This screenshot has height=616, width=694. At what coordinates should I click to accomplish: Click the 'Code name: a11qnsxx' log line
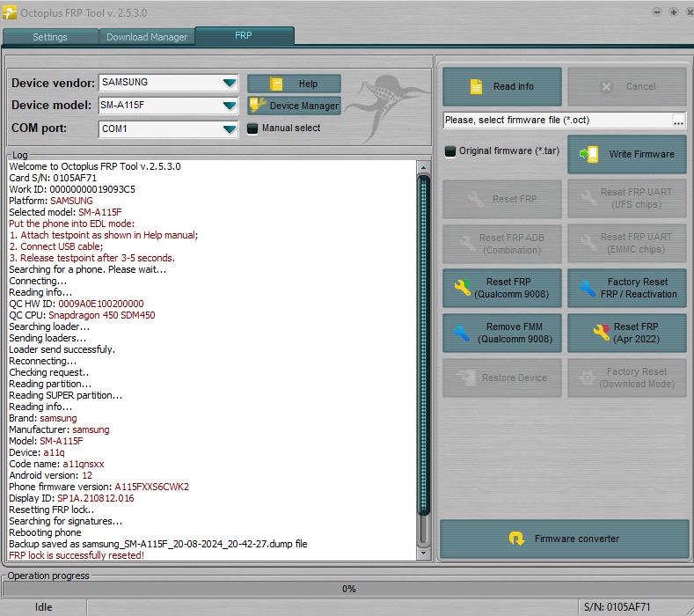tap(56, 464)
